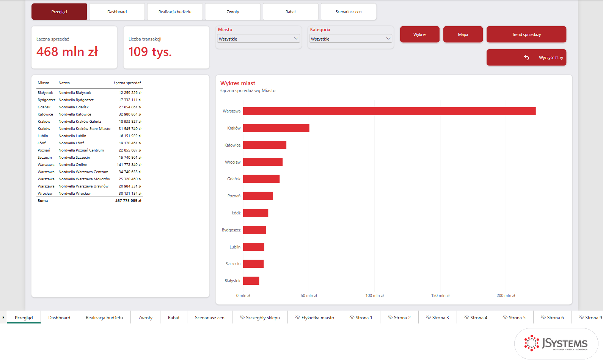Click the JSystems logo
The height and width of the screenshot is (364, 603).
pyautogui.click(x=556, y=343)
